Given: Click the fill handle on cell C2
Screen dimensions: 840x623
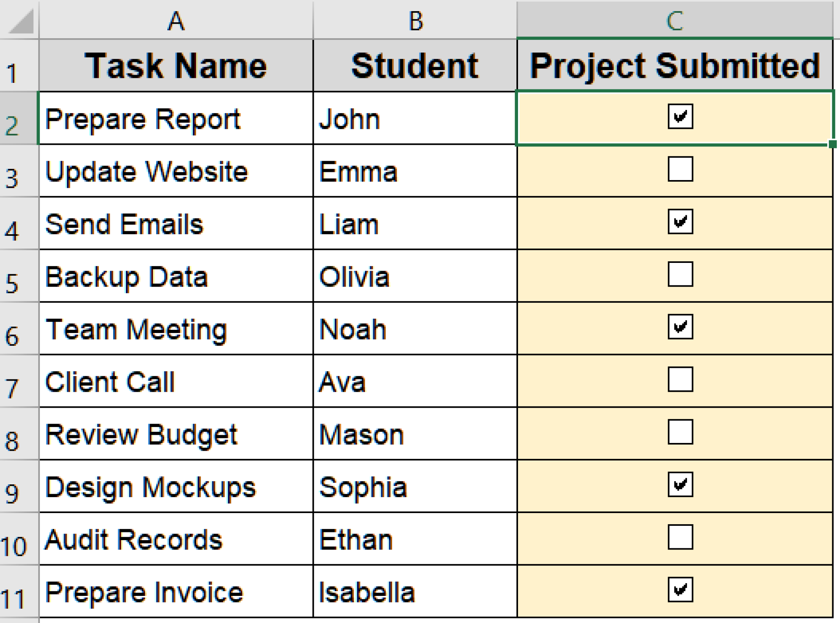Looking at the screenshot, I should point(832,144).
